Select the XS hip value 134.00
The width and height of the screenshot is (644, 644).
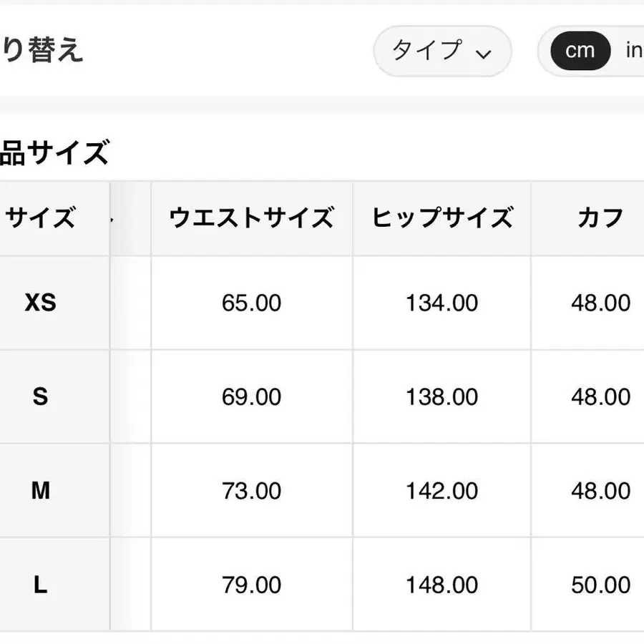[x=441, y=303]
